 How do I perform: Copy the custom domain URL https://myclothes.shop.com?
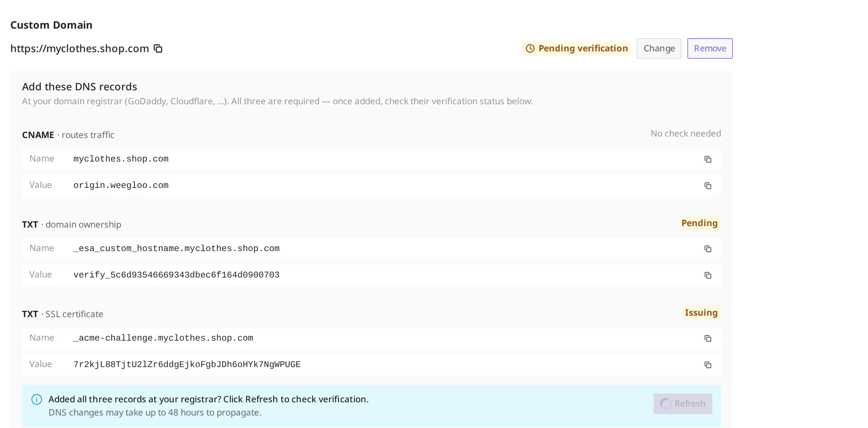(158, 48)
